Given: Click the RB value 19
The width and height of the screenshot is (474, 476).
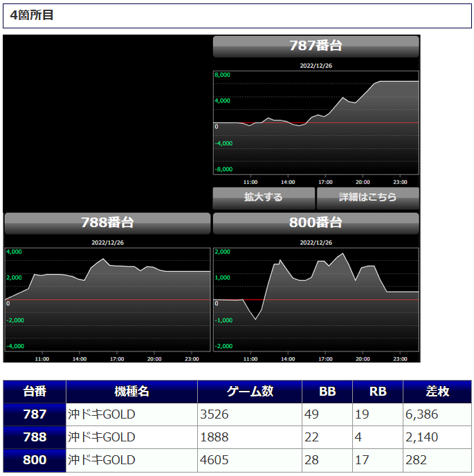Looking at the screenshot, I should (362, 414).
